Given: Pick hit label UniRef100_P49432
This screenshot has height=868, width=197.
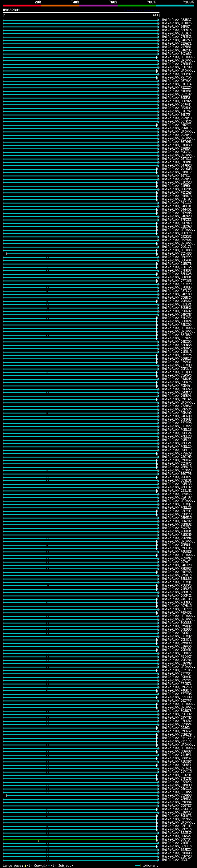Looking at the screenshot, I should [177, 612].
